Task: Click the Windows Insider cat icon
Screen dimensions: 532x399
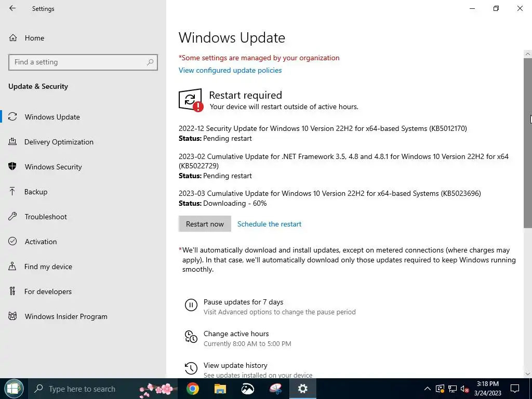Action: 12,316
